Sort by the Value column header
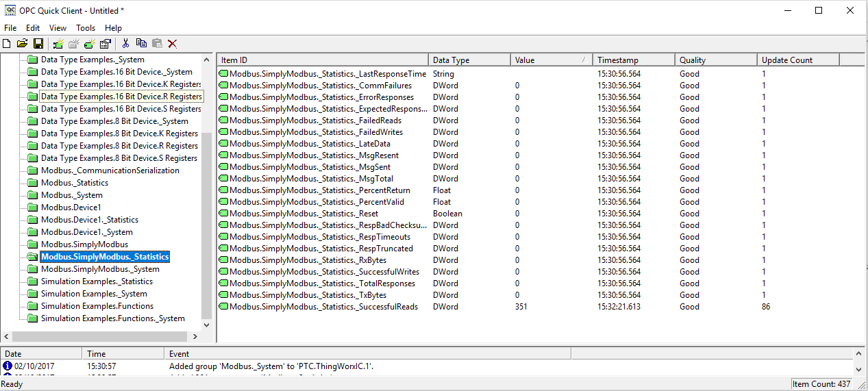The height and width of the screenshot is (391, 868). point(551,60)
